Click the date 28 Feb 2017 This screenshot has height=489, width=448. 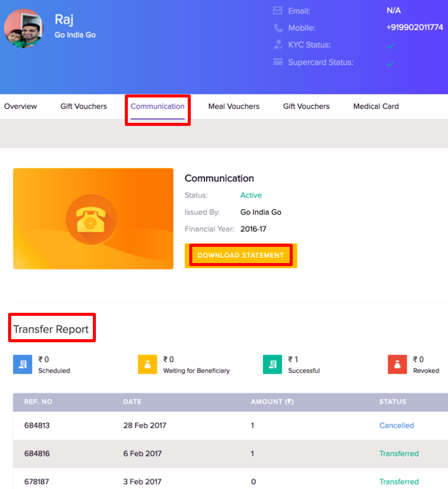point(145,426)
